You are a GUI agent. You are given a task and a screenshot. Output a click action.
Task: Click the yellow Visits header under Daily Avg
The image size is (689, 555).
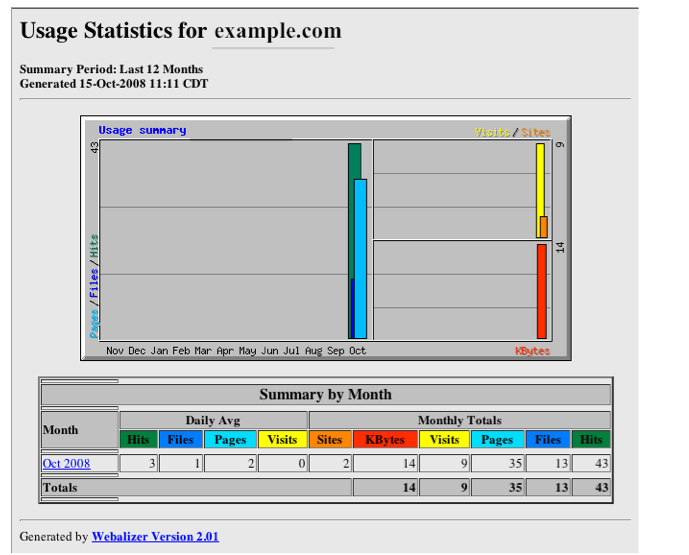coord(282,439)
